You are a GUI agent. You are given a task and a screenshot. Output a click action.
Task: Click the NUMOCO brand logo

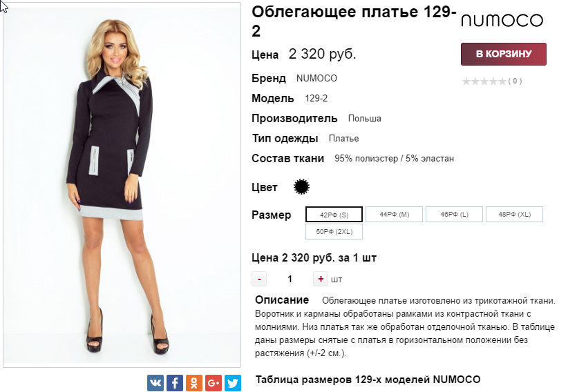(x=502, y=20)
